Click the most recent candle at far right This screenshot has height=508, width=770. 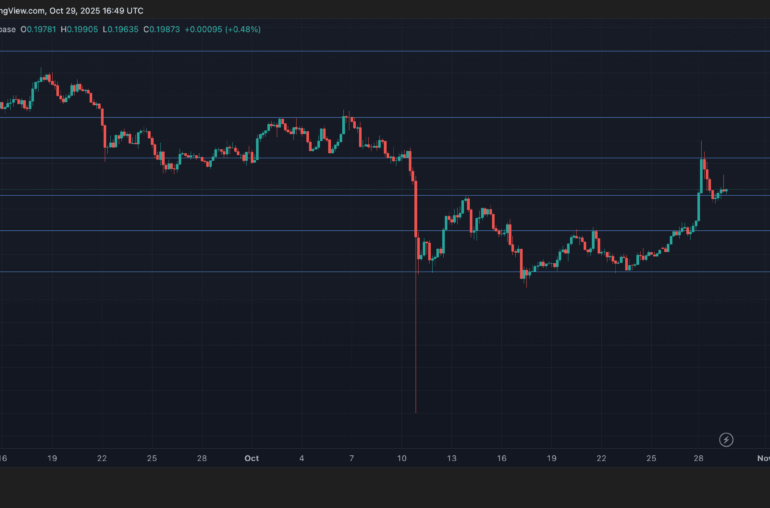(724, 189)
